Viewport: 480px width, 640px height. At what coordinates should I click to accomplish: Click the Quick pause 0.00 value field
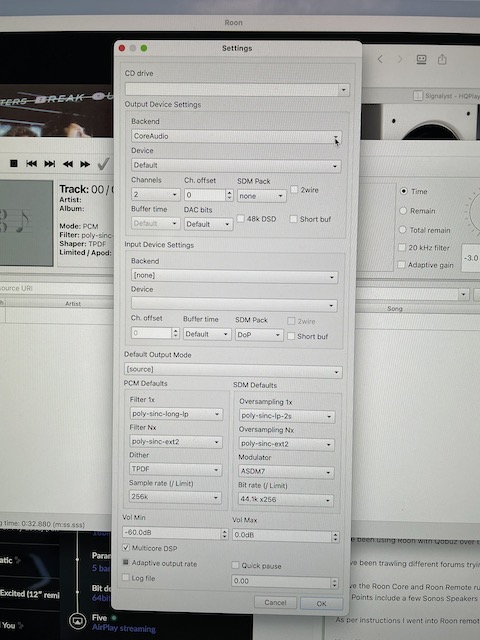(281, 581)
